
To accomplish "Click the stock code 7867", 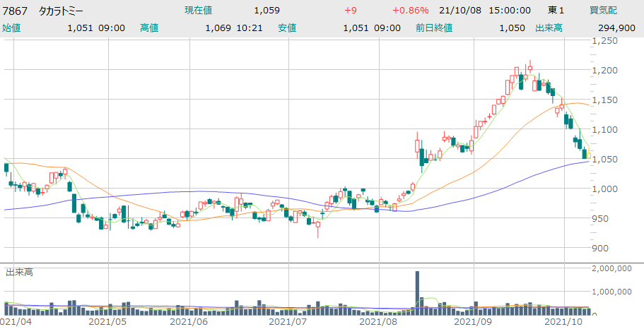I will (x=16, y=11).
